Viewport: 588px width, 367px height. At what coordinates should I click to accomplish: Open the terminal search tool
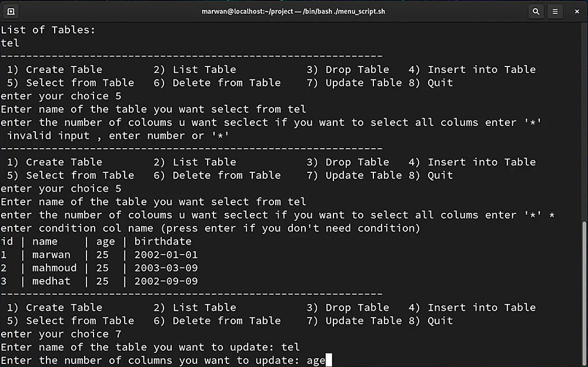pyautogui.click(x=536, y=11)
